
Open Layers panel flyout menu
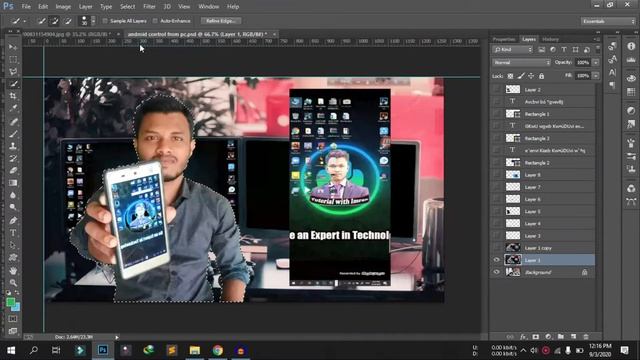[597, 39]
